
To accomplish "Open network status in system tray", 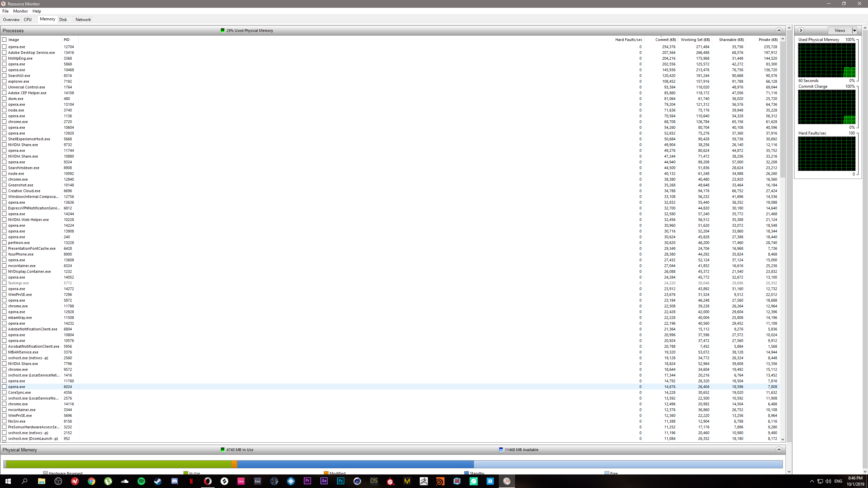I will (820, 481).
